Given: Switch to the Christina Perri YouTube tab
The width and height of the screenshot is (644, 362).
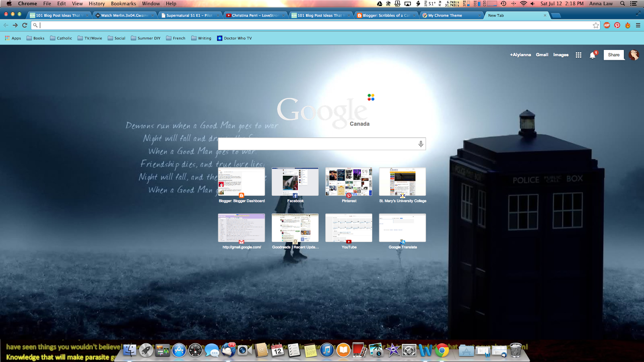Looking at the screenshot, I should point(255,15).
